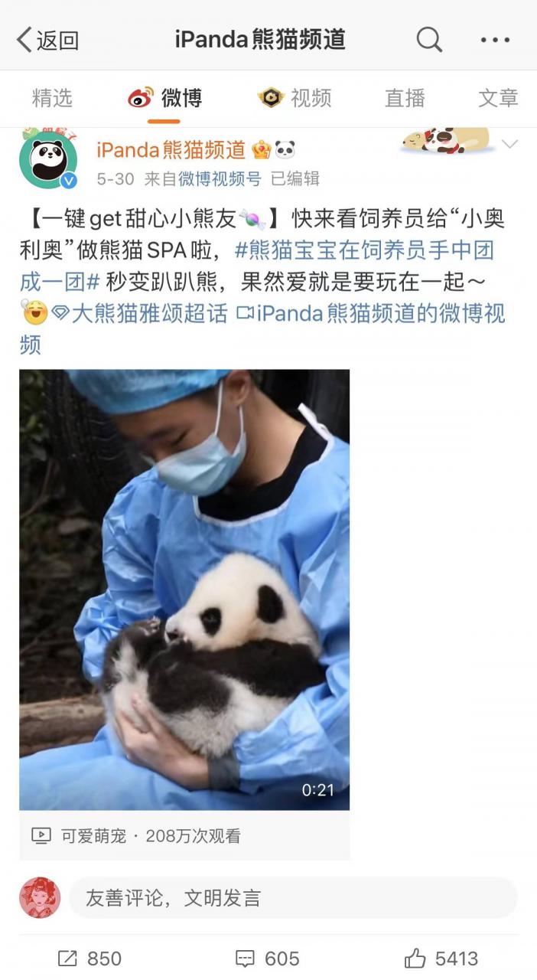Tap the video category icon by 可爱萌宠
537x980 pixels.
tap(41, 836)
